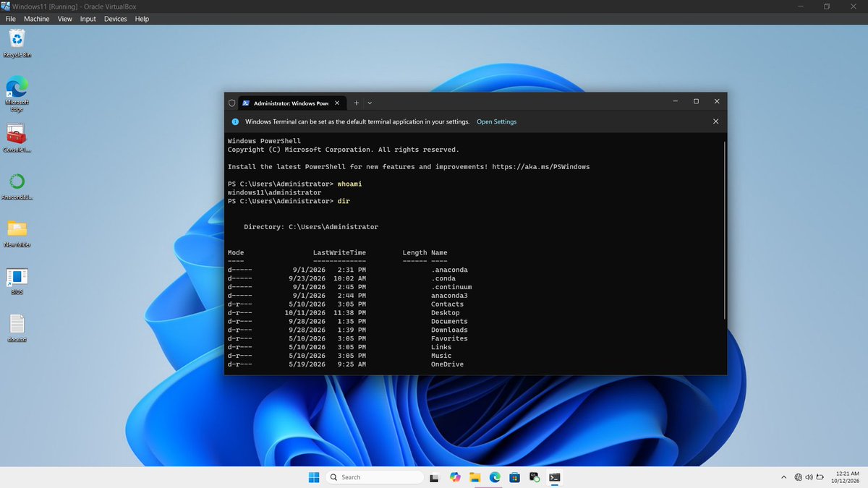Click the 'LastWriteTime' column header
868x488 pixels.
point(339,253)
